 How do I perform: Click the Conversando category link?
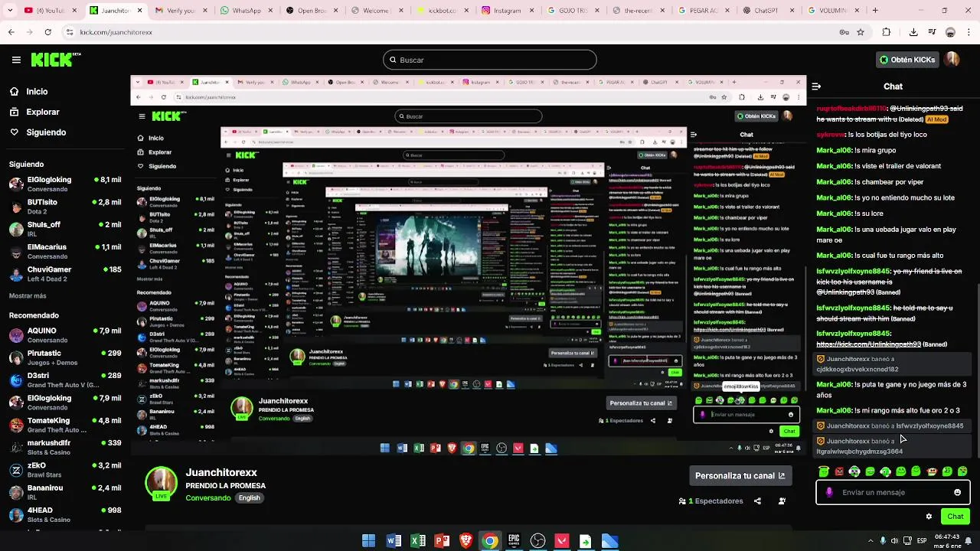(208, 497)
